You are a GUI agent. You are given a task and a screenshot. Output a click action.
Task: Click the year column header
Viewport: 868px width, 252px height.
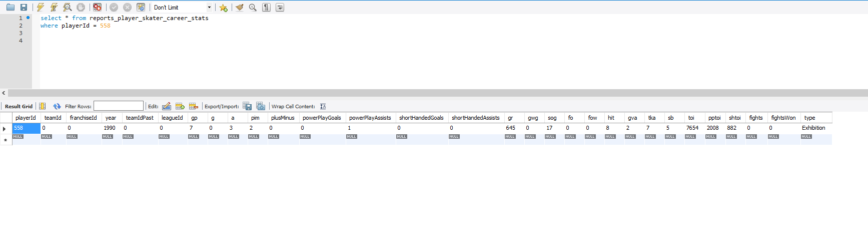(x=111, y=118)
